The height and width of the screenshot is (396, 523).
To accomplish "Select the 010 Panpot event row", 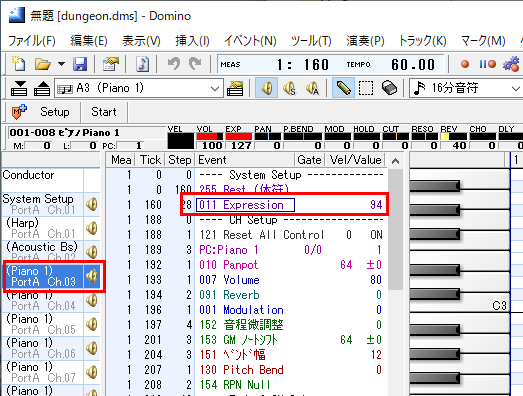I will [x=247, y=265].
